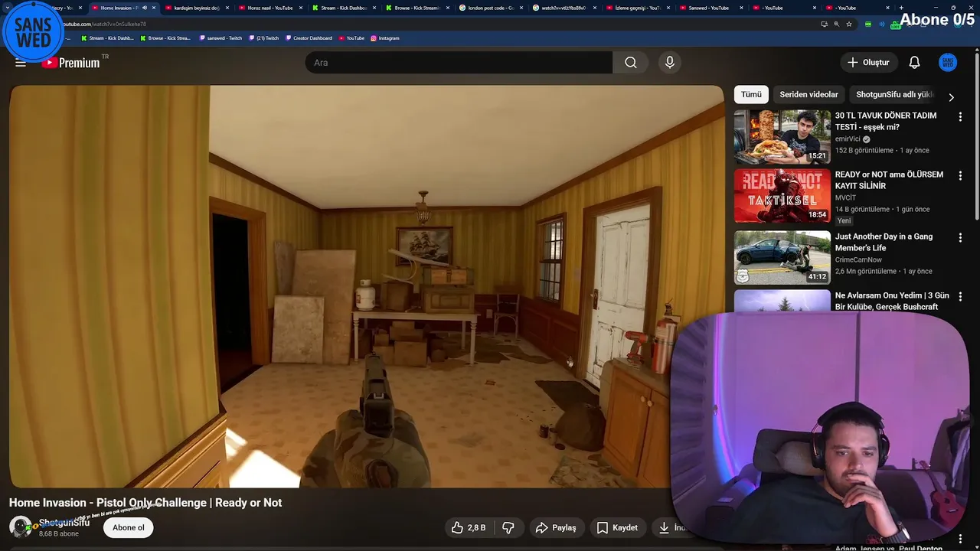980x551 pixels.
Task: Open the MVCİT channel link
Action: pyautogui.click(x=845, y=198)
